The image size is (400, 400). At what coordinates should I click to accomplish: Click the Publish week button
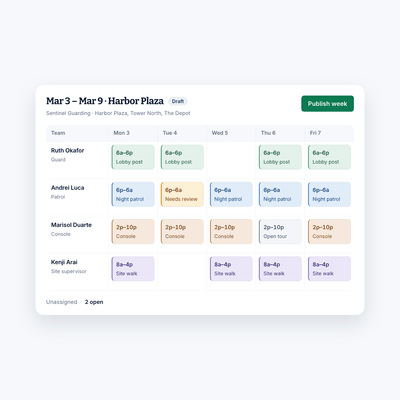(x=327, y=104)
